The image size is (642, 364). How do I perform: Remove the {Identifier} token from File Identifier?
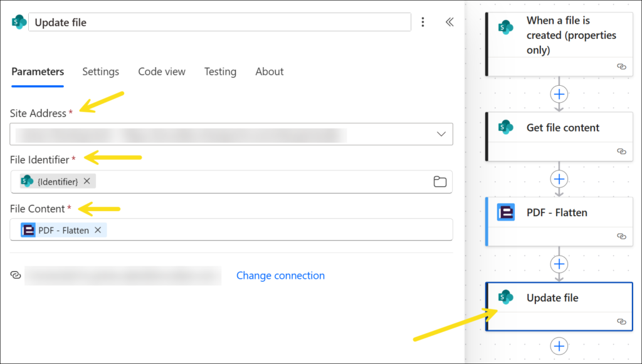pos(87,181)
